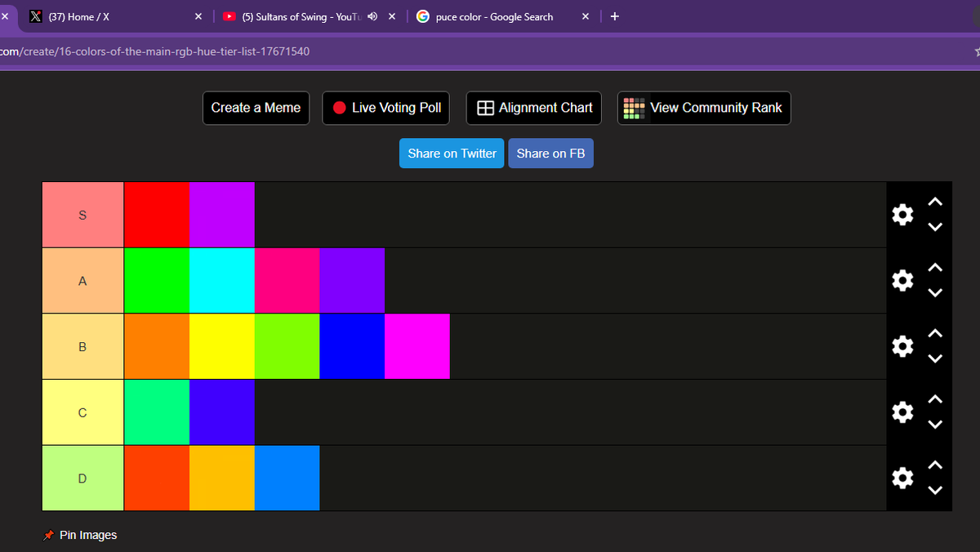Screen dimensions: 980x552
Task: Open settings gear for A tier row
Action: coord(902,281)
